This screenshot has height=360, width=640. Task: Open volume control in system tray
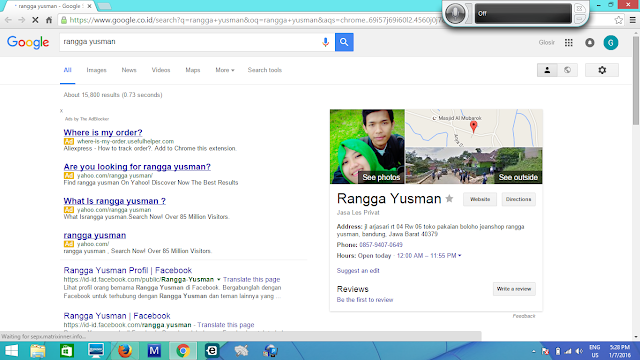579,351
